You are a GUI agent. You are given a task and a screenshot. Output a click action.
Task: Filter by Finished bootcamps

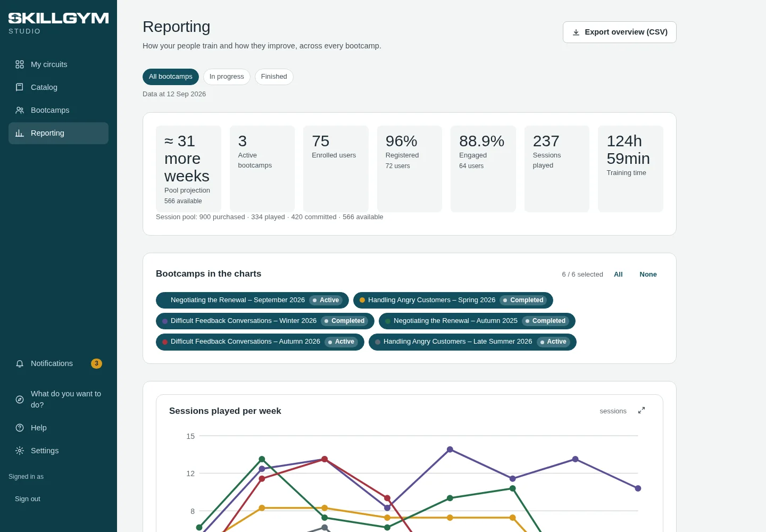click(x=274, y=77)
